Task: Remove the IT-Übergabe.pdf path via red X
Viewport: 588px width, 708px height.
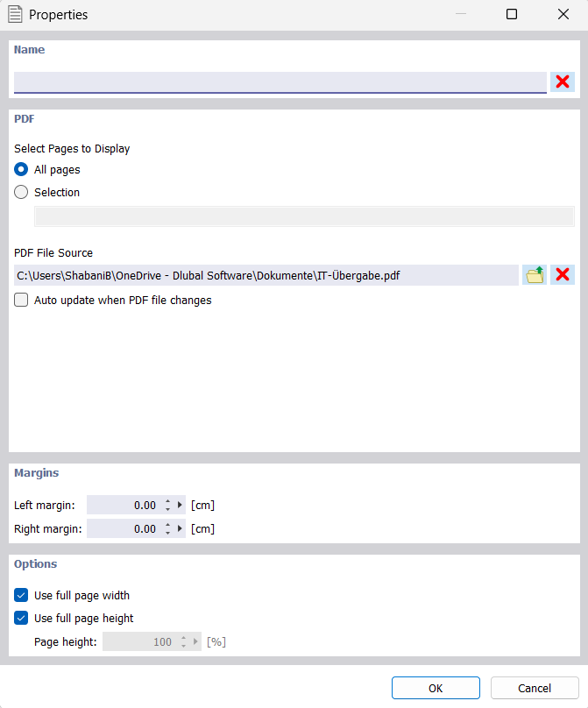Action: (562, 274)
